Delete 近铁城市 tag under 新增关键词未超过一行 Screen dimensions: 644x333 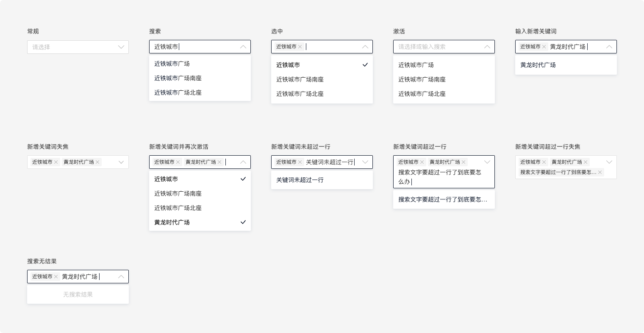click(x=300, y=162)
